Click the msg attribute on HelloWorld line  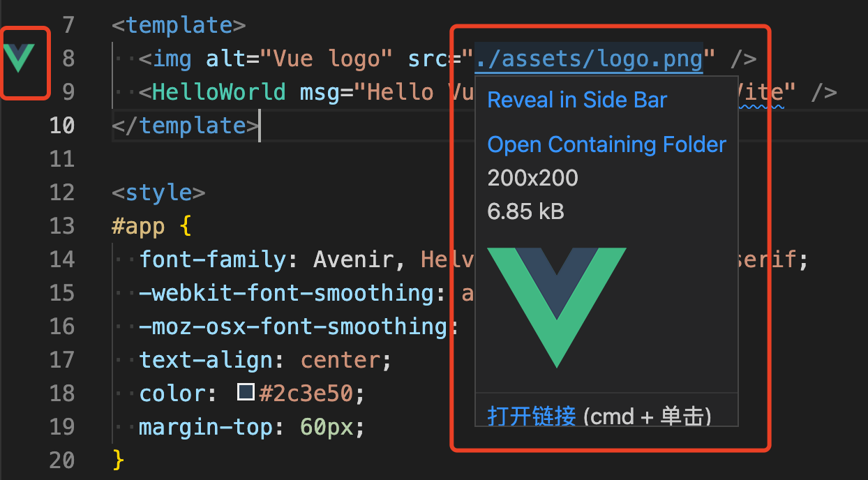[x=320, y=92]
